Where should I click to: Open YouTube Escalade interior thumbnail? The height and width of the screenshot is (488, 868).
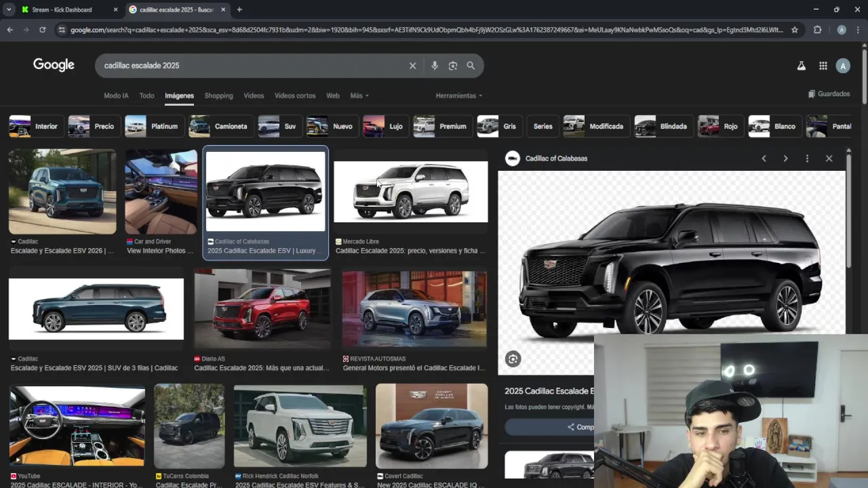pos(77,426)
